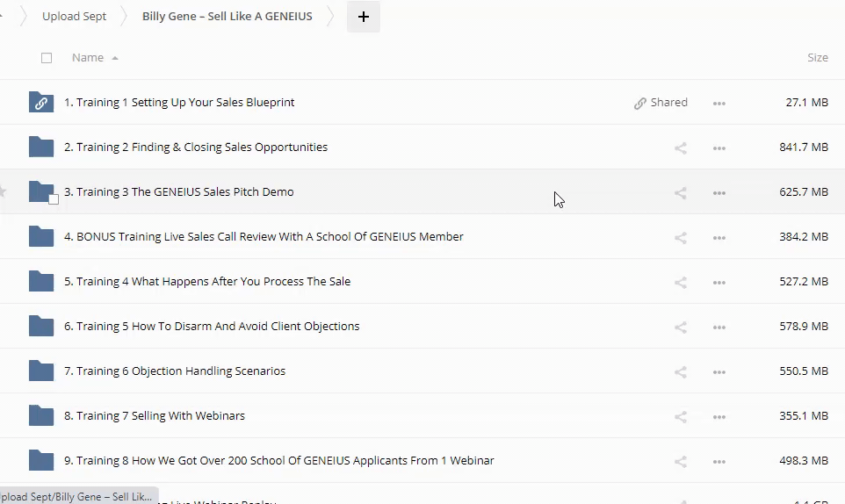This screenshot has width=845, height=504.
Task: Open more options for Training 1 folder
Action: tap(719, 103)
